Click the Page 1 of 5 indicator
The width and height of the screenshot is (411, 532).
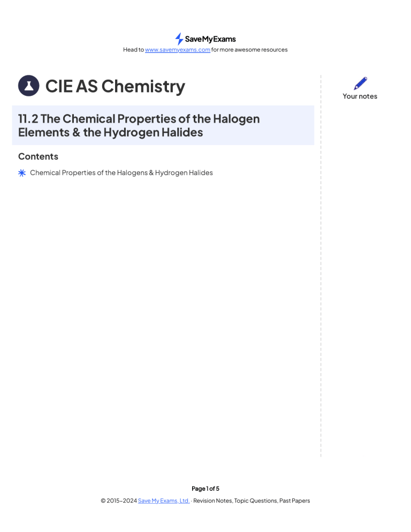(205, 489)
